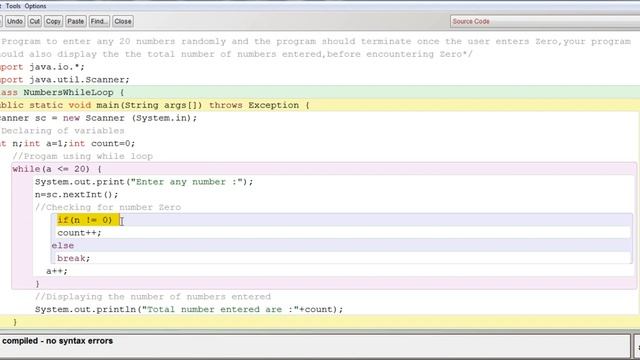Click the Undo button
This screenshot has width=640, height=360.
(15, 21)
